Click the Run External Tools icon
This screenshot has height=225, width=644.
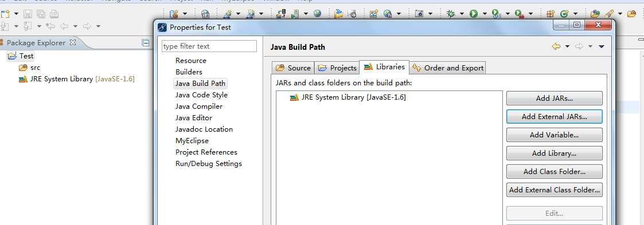tap(519, 14)
